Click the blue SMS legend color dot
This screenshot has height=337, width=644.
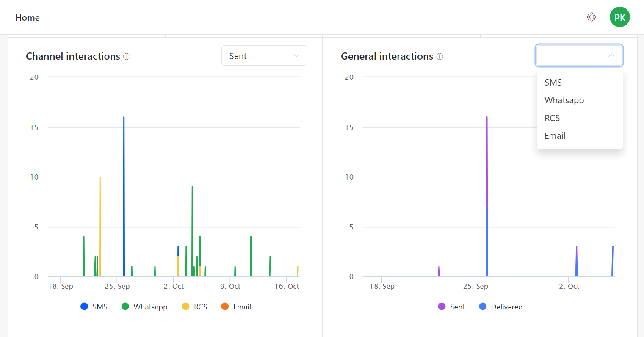click(x=84, y=307)
